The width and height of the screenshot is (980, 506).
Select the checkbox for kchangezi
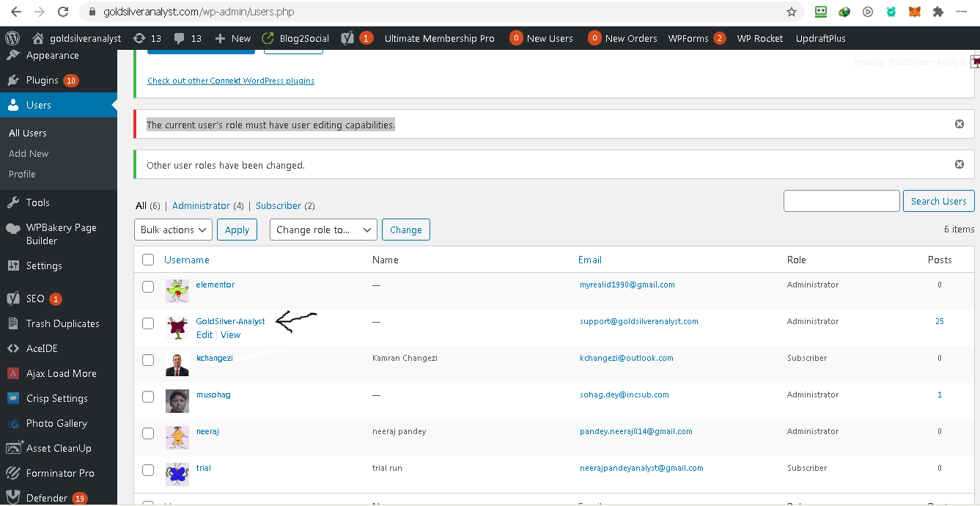point(148,360)
